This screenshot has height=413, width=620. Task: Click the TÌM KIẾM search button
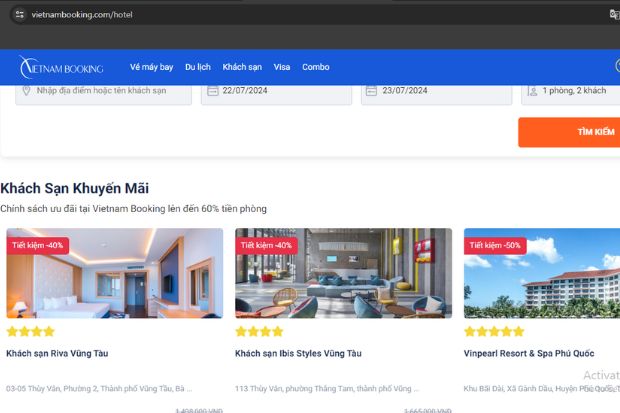point(569,132)
